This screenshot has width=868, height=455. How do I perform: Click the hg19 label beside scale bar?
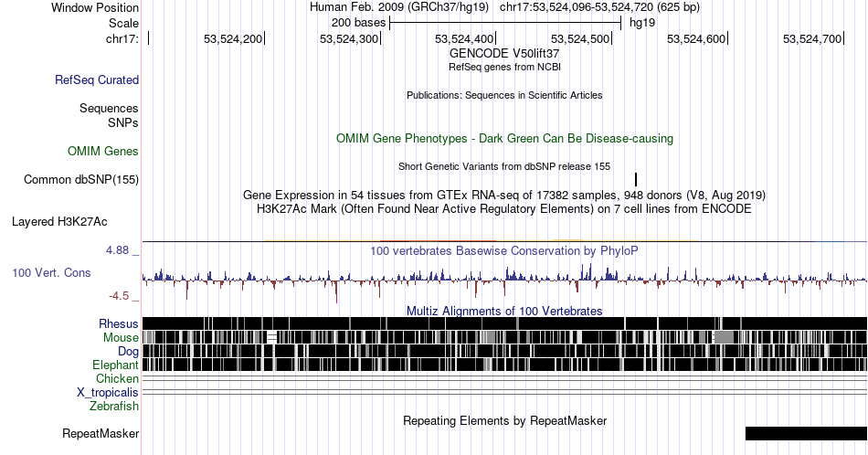point(642,23)
